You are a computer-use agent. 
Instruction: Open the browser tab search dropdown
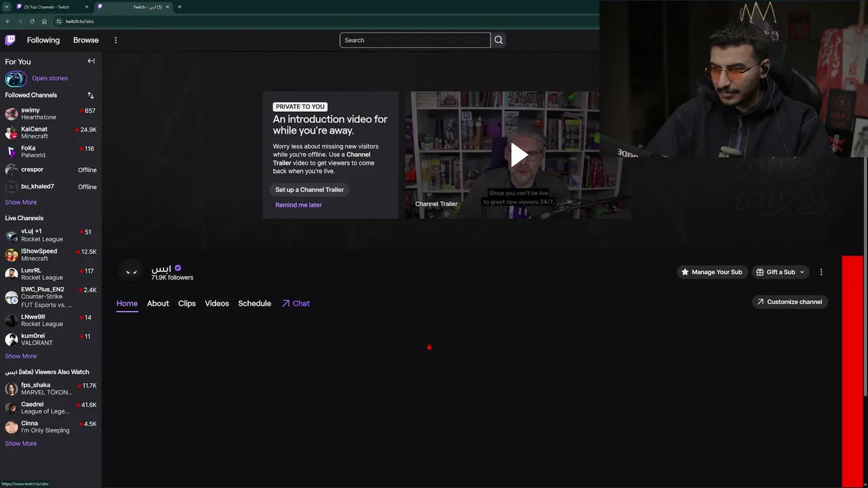click(x=6, y=7)
